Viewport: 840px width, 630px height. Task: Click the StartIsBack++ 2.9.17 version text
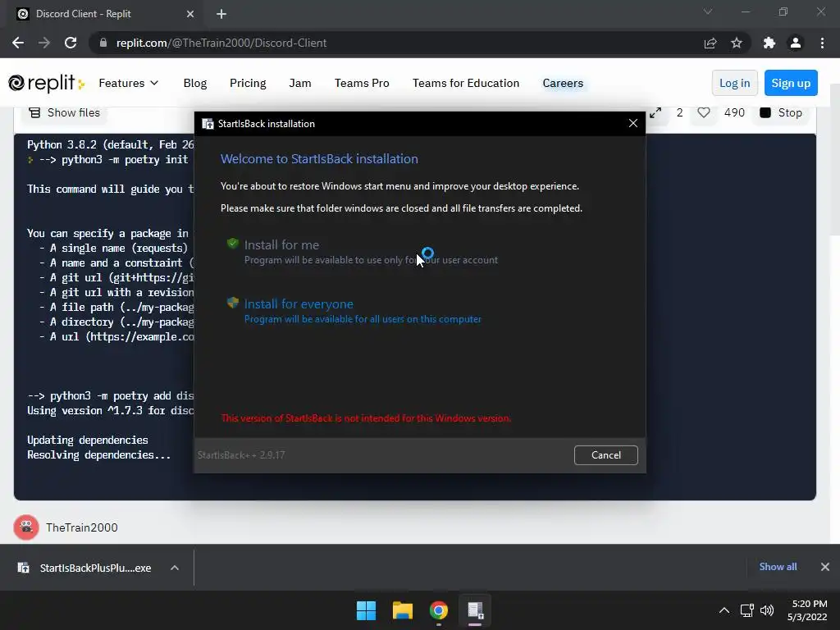tap(241, 454)
